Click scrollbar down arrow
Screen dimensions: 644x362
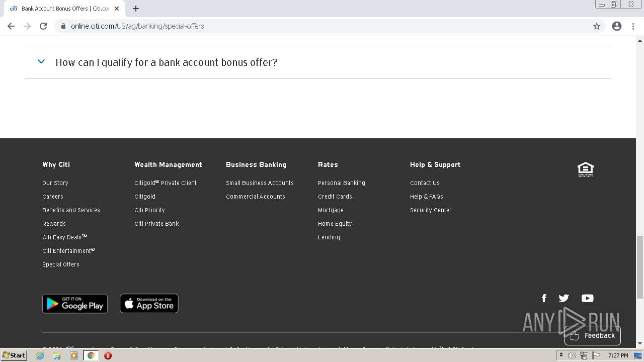click(x=640, y=344)
